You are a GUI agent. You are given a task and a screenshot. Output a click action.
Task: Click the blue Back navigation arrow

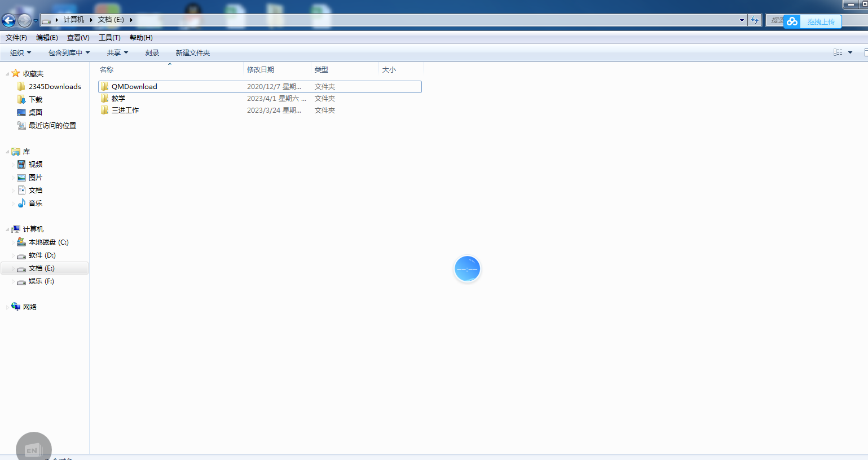pos(8,21)
